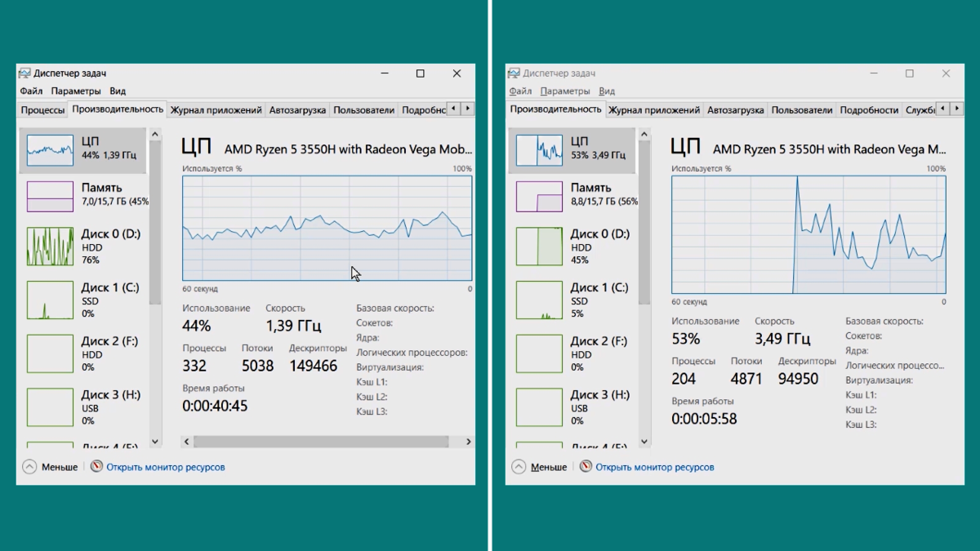Click Меньше collapse button in the right window

point(540,467)
